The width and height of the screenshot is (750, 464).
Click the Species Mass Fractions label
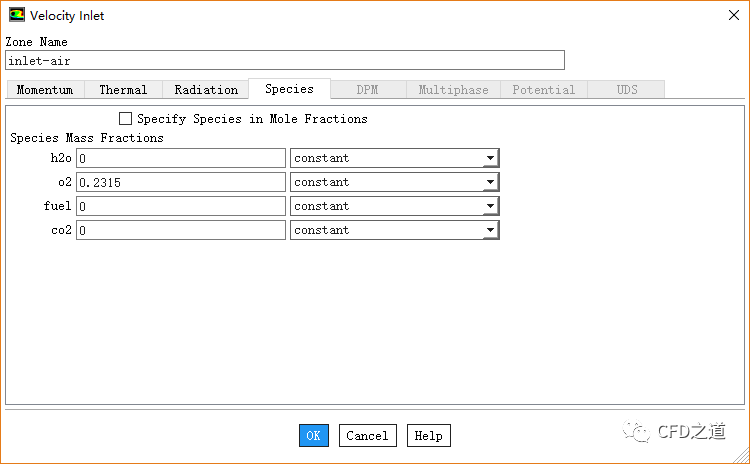[x=87, y=138]
